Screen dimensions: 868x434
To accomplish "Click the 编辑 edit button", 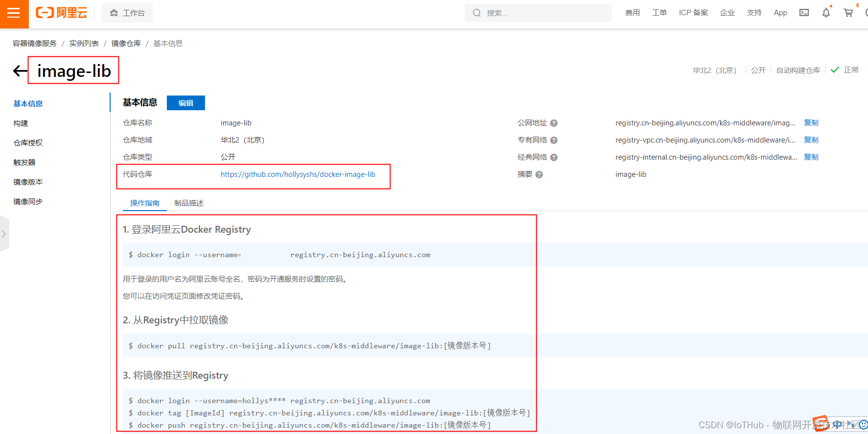I will [x=186, y=103].
